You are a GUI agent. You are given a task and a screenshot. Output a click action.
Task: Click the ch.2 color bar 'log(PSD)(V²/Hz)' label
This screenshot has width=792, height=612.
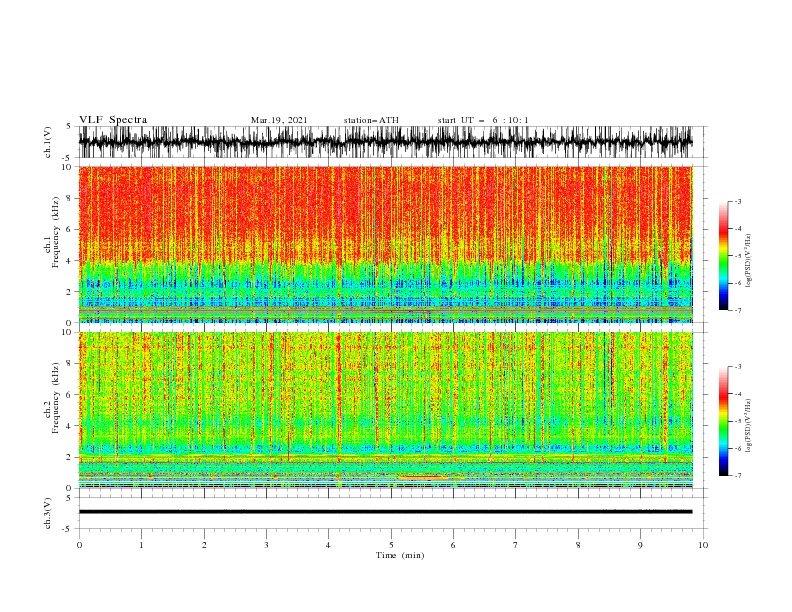point(748,426)
